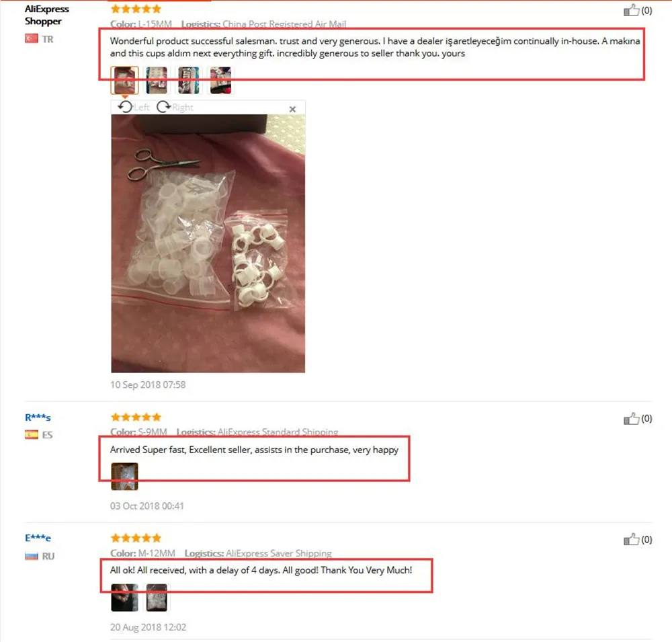The image size is (672, 642).
Task: Close the enlarged review photo viewer
Action: click(x=292, y=110)
